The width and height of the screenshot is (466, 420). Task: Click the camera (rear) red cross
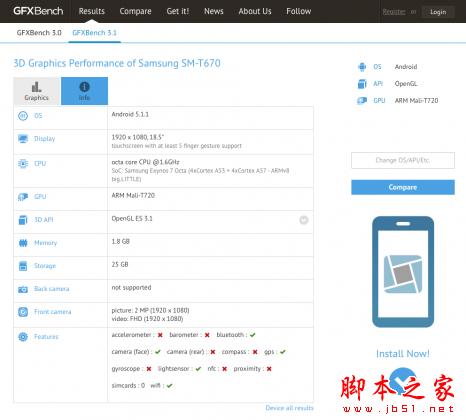tap(213, 352)
